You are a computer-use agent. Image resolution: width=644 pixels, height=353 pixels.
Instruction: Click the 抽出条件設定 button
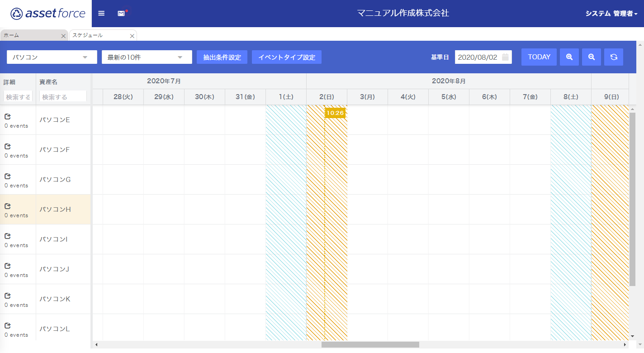click(x=222, y=57)
